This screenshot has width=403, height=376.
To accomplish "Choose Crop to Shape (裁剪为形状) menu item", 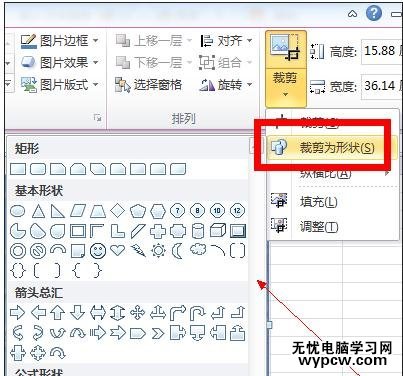I will (332, 147).
